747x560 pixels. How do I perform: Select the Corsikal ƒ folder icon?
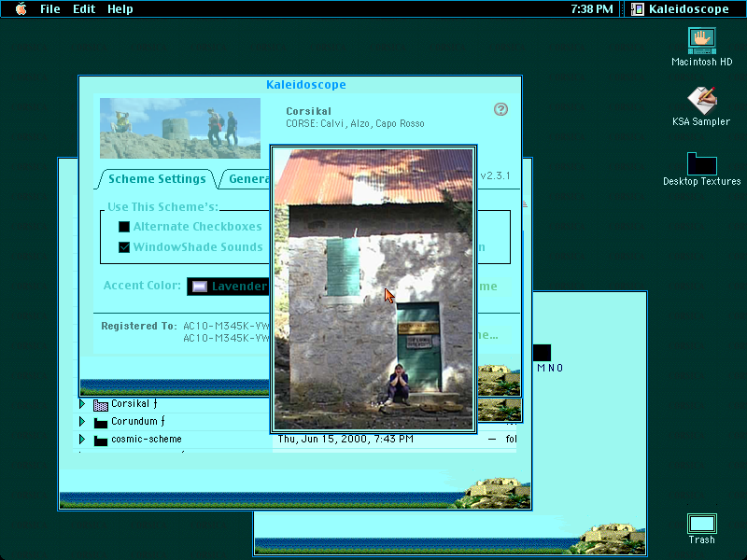[x=101, y=405]
